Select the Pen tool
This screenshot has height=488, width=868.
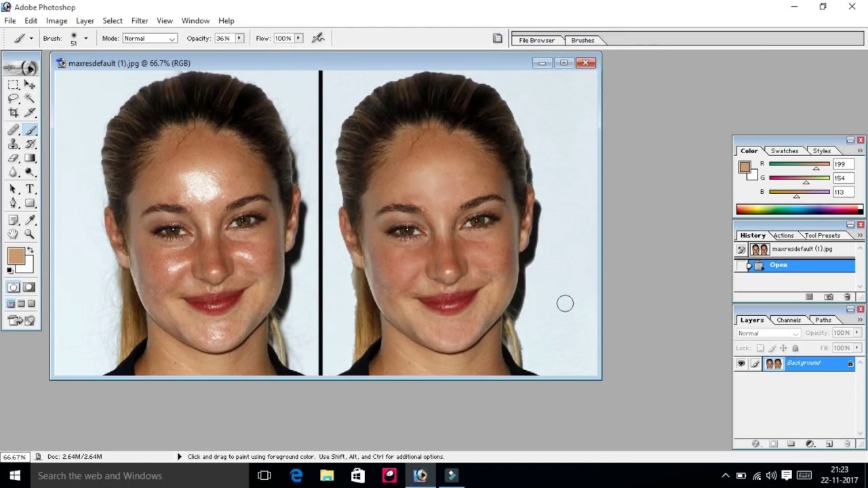coord(14,203)
